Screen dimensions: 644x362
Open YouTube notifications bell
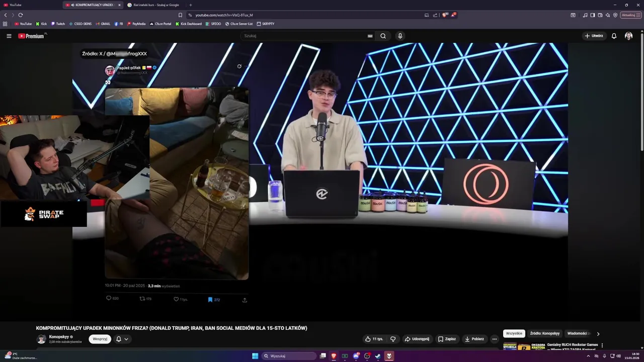(614, 36)
